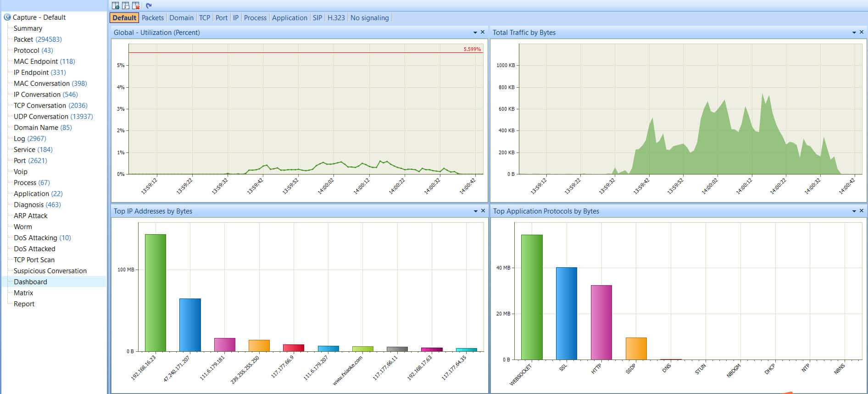Click the Capture - Default root icon

[7, 17]
